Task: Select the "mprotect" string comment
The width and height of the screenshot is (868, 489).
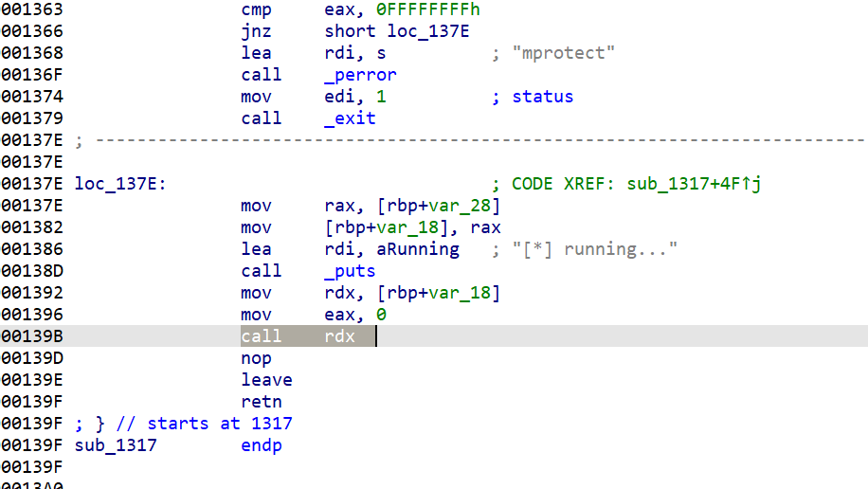Action: click(563, 53)
